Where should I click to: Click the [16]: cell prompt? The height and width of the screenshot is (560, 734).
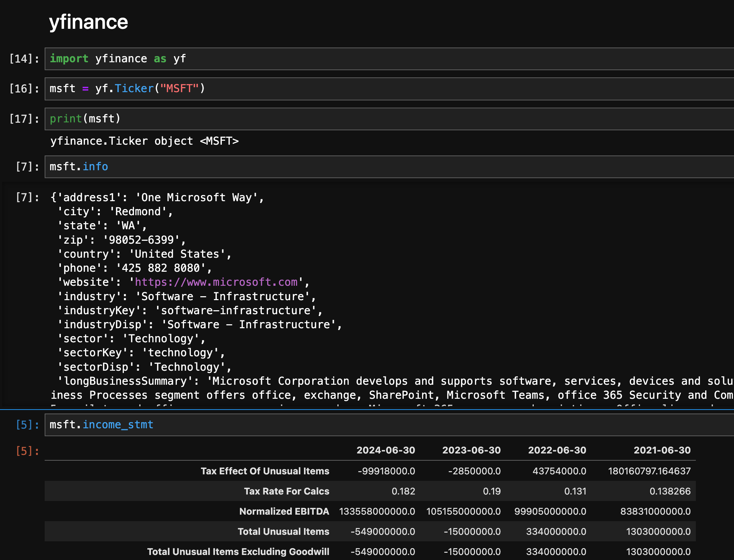(24, 89)
